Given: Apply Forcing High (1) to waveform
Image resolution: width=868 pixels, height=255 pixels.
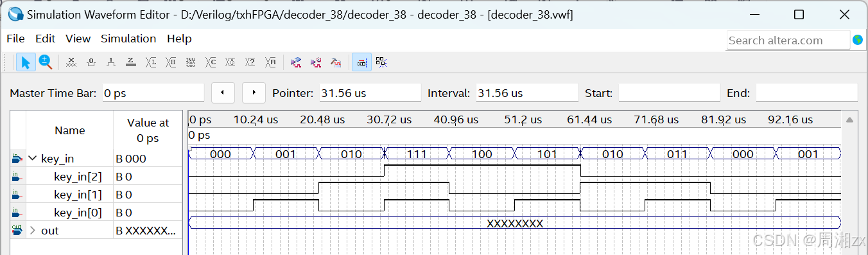Looking at the screenshot, I should (111, 62).
